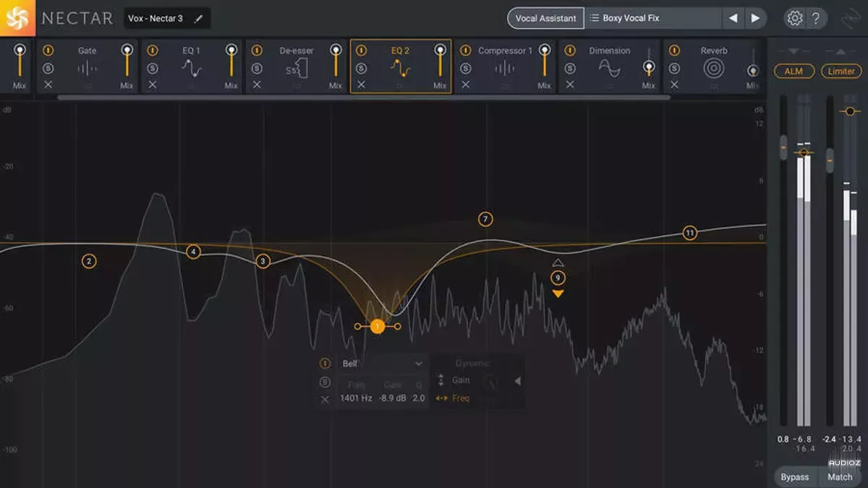This screenshot has height=488, width=868.
Task: Toggle Dimension module power
Action: point(570,51)
